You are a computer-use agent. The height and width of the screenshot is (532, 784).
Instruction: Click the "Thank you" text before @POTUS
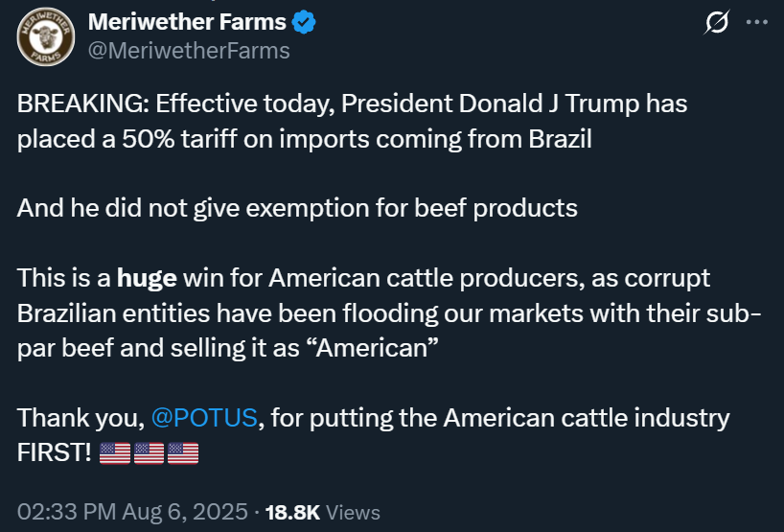[x=77, y=419]
